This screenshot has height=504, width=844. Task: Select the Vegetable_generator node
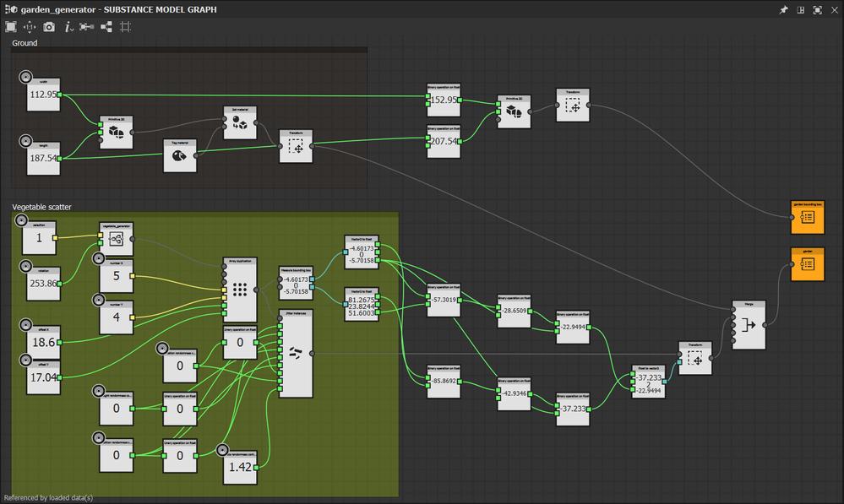115,239
